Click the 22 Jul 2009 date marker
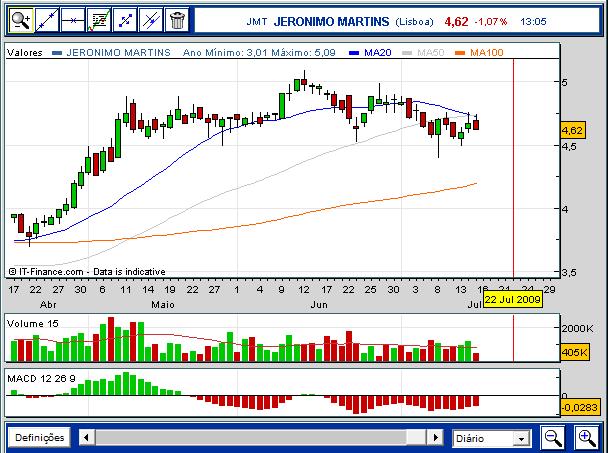 pos(512,299)
